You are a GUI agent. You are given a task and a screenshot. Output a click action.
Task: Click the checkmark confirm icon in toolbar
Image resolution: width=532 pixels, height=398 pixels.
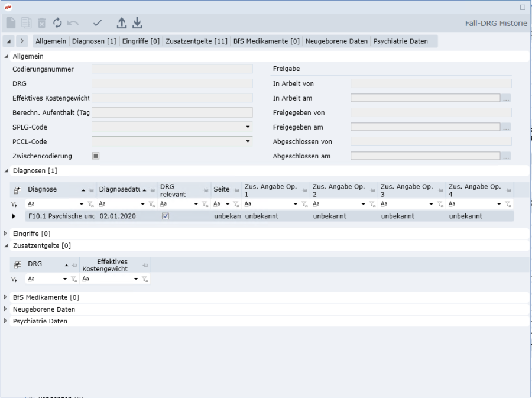[98, 23]
